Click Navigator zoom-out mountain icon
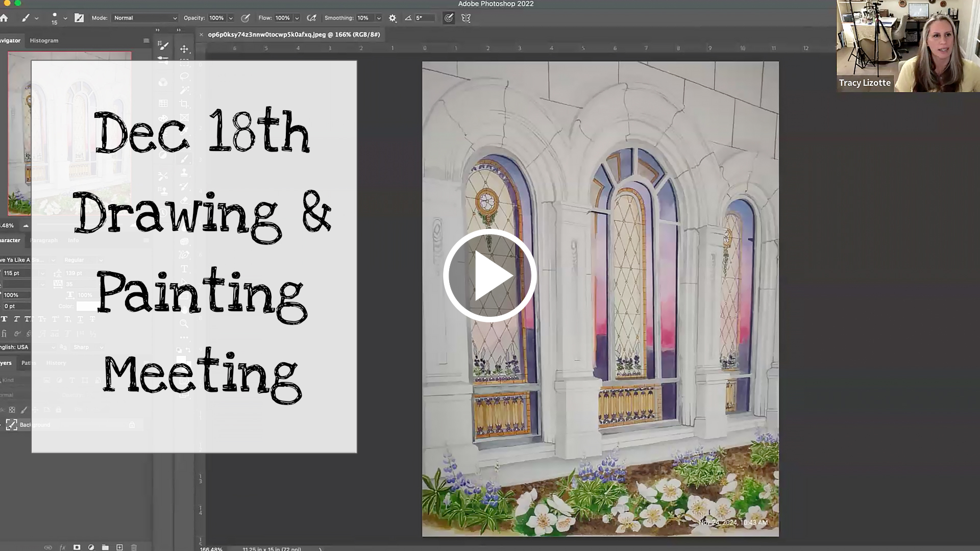The width and height of the screenshot is (980, 551). click(26, 226)
